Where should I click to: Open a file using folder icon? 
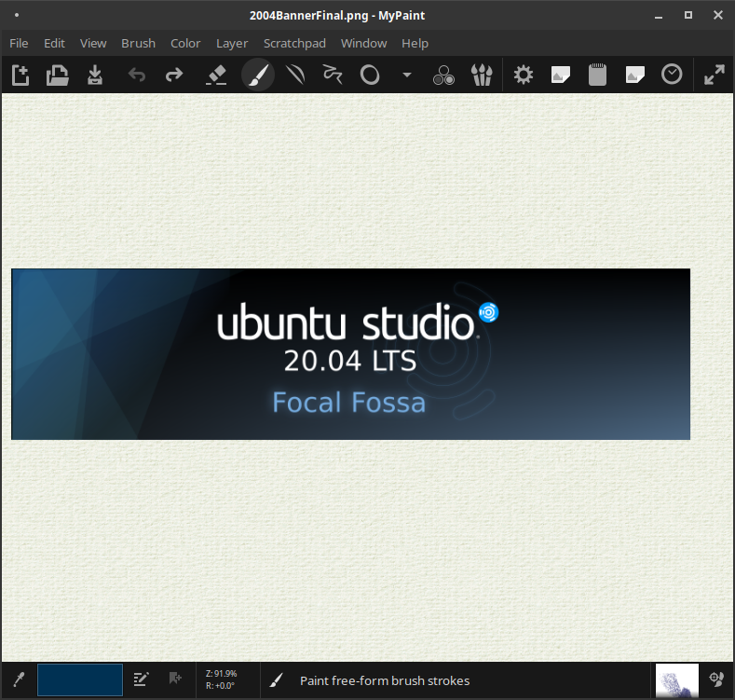pos(58,75)
